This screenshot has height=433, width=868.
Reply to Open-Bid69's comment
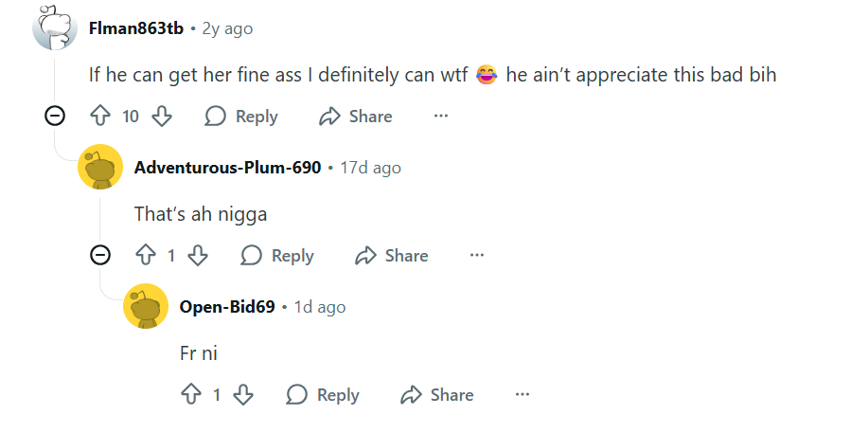323,395
